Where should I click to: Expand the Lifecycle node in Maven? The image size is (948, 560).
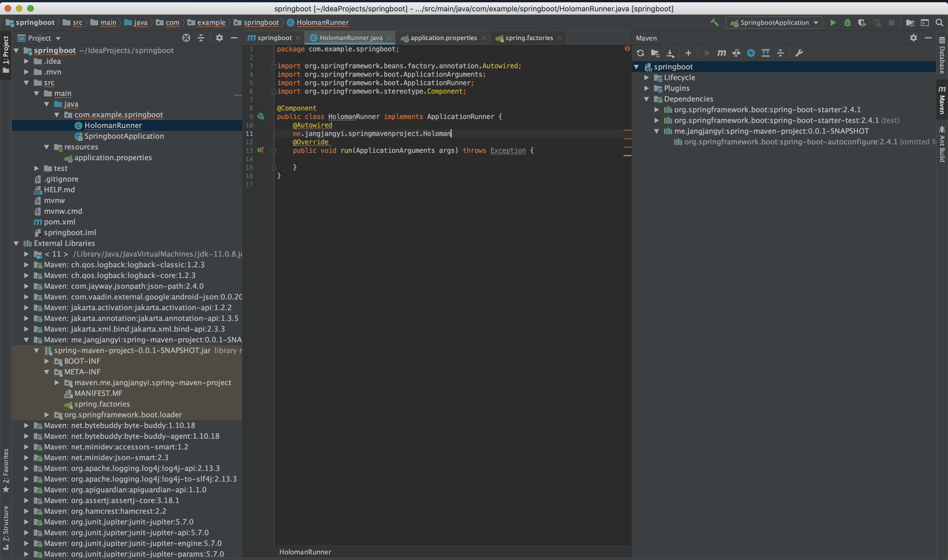[646, 77]
